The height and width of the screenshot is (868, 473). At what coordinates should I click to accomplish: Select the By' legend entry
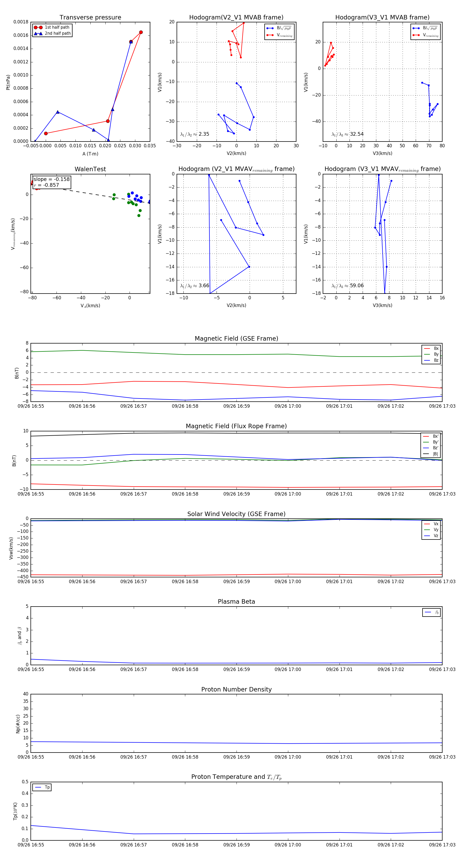[431, 442]
